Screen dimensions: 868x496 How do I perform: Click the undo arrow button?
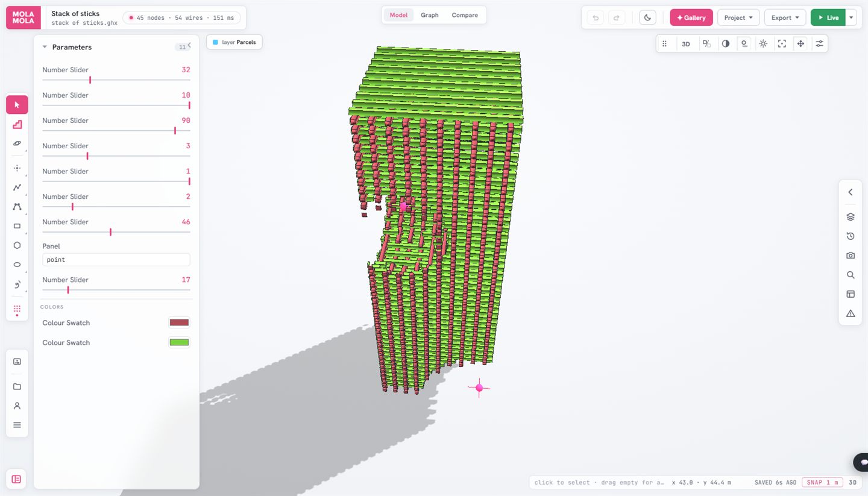pos(596,17)
